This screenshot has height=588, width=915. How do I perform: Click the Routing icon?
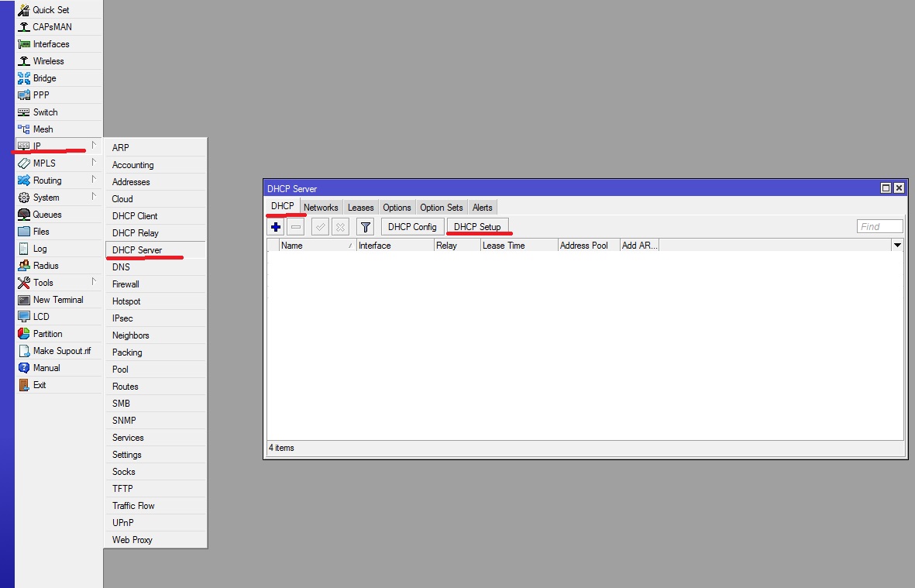coord(24,181)
